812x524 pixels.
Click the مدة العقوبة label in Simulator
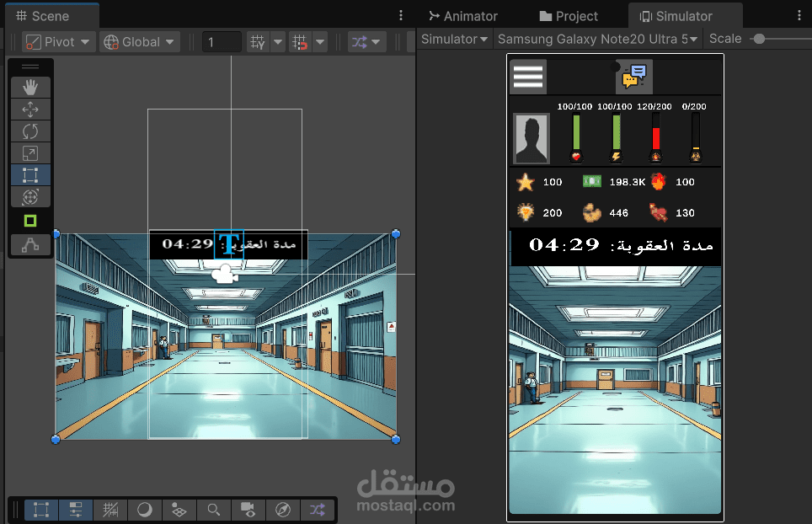(x=662, y=246)
